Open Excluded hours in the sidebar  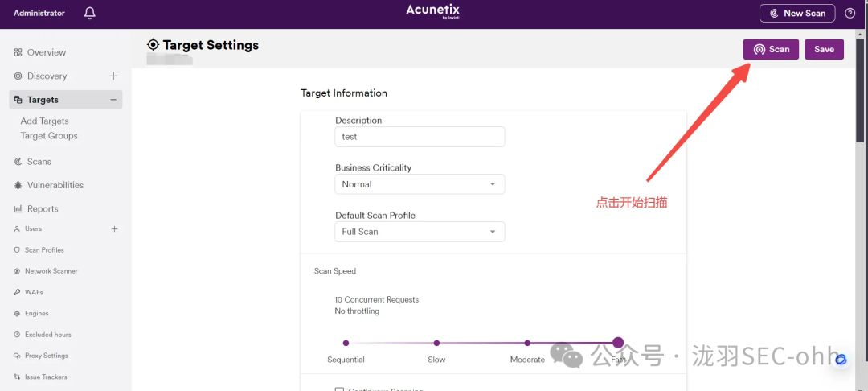click(48, 335)
